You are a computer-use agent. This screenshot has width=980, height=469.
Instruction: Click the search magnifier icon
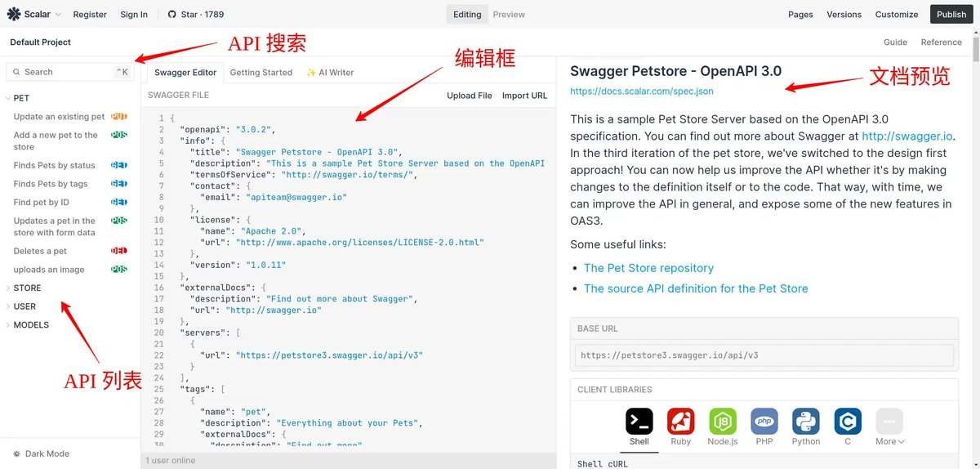16,72
